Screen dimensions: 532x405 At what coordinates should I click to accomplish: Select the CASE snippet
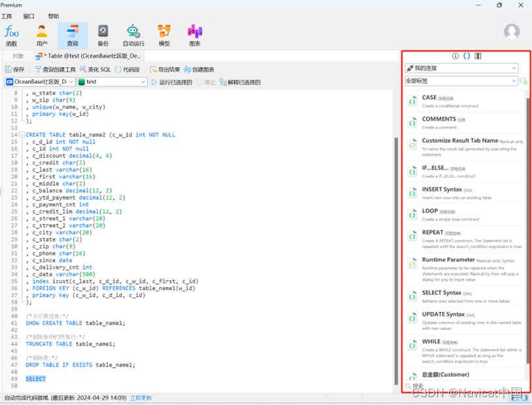(x=464, y=101)
